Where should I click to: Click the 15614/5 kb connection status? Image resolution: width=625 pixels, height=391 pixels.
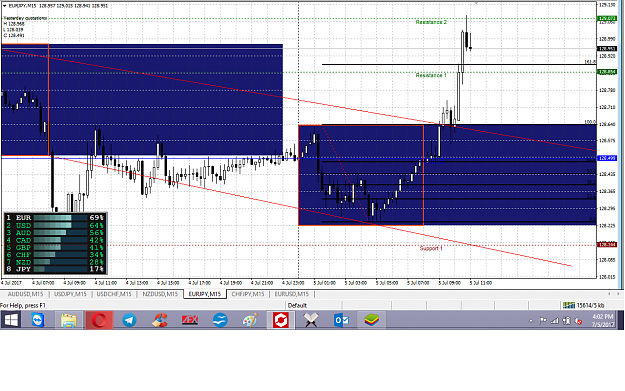coord(590,305)
